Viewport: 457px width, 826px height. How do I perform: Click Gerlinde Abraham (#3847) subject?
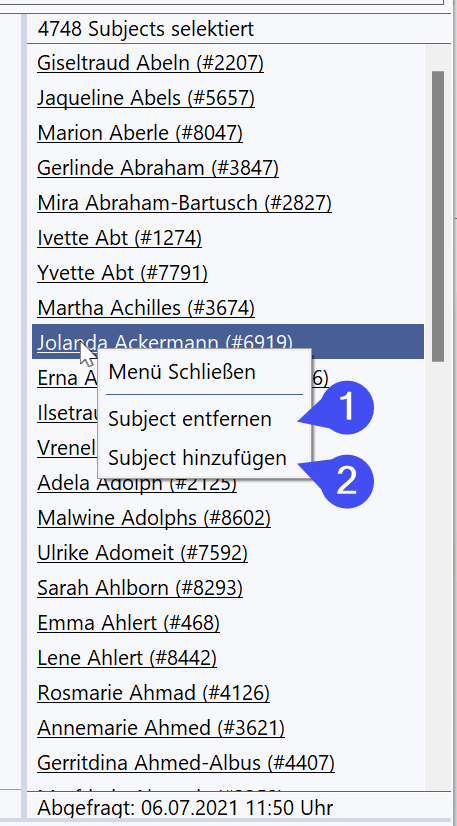point(157,168)
